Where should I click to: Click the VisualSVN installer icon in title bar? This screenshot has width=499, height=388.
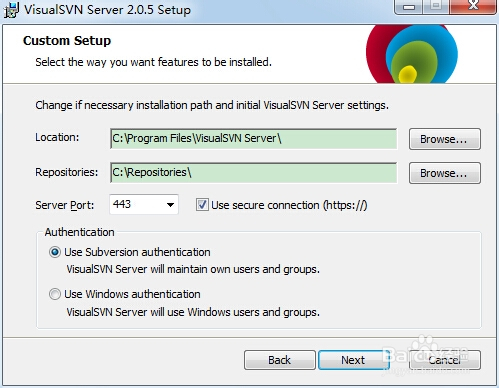click(11, 10)
